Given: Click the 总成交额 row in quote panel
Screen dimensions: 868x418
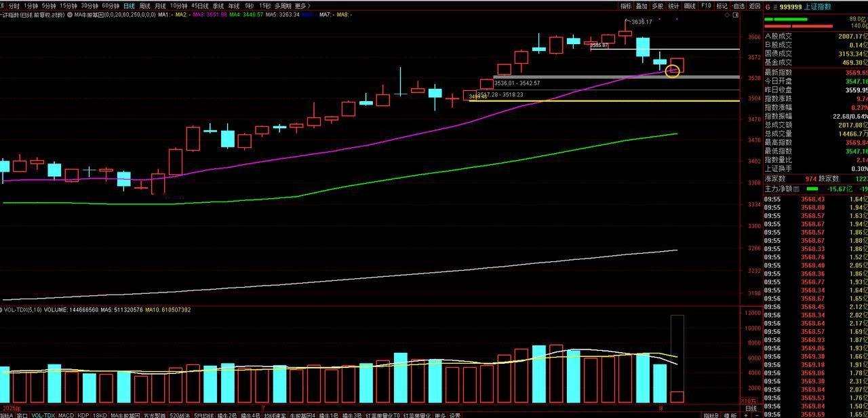Looking at the screenshot, I should 816,125.
